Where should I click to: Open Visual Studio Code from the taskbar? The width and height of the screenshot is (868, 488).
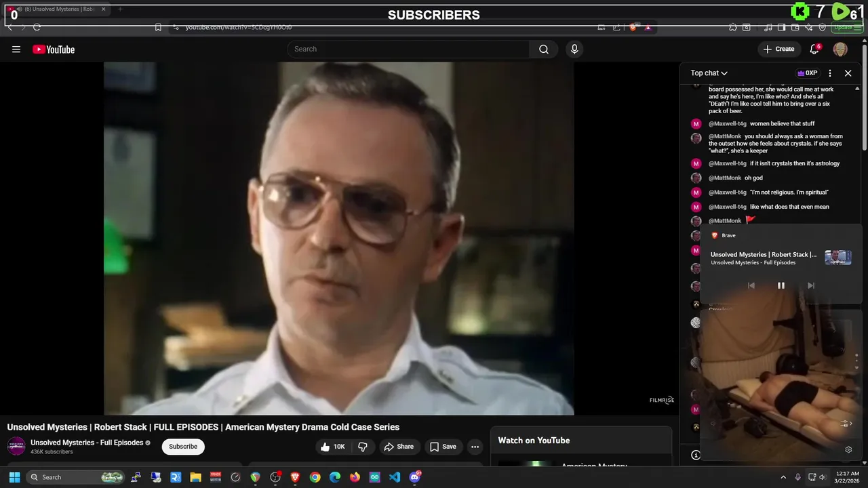pyautogui.click(x=395, y=477)
